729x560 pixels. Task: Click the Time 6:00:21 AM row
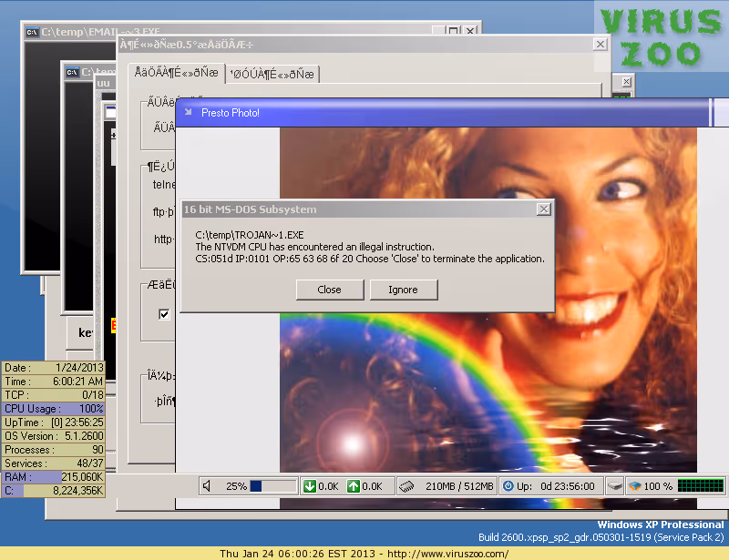pyautogui.click(x=54, y=382)
